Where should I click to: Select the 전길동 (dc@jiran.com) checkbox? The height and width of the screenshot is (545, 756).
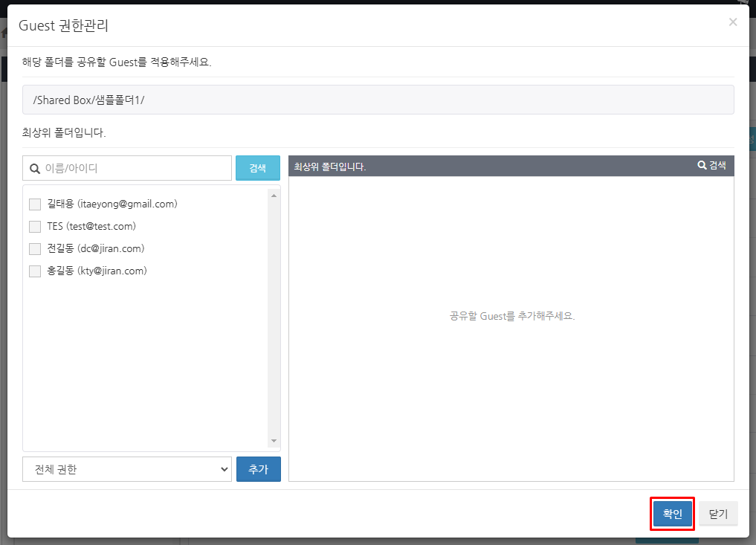pyautogui.click(x=35, y=249)
